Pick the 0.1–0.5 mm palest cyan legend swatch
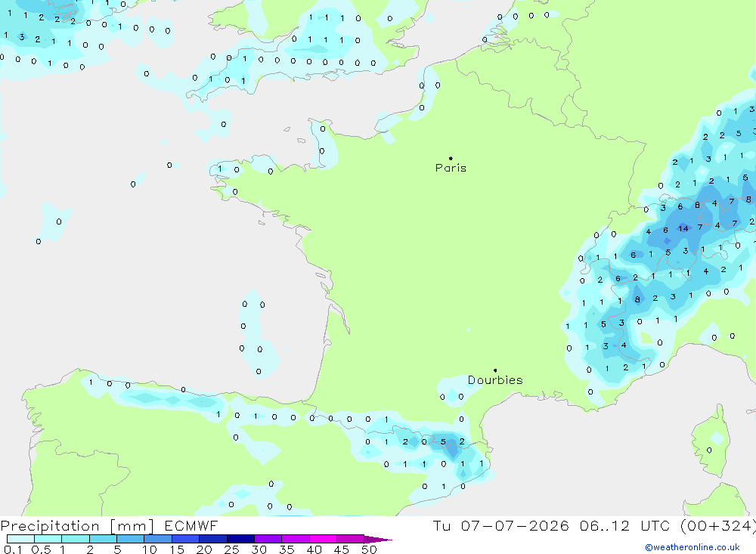 (20, 539)
